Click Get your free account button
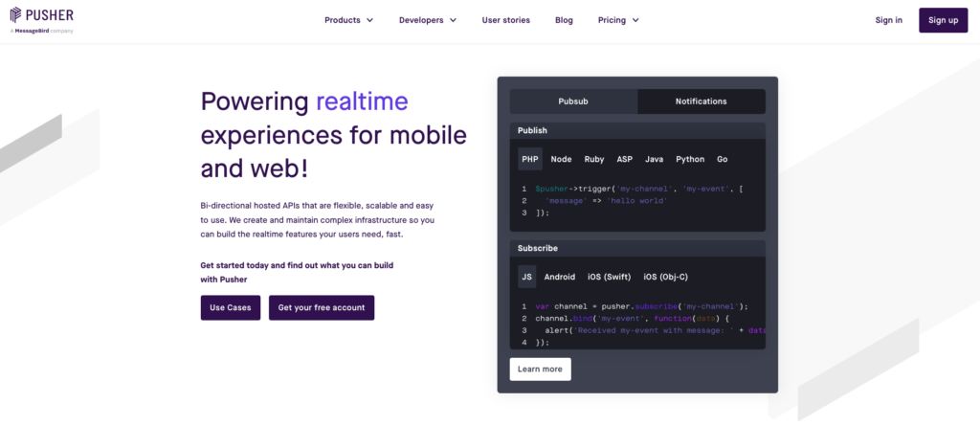The image size is (980, 426). click(x=322, y=307)
